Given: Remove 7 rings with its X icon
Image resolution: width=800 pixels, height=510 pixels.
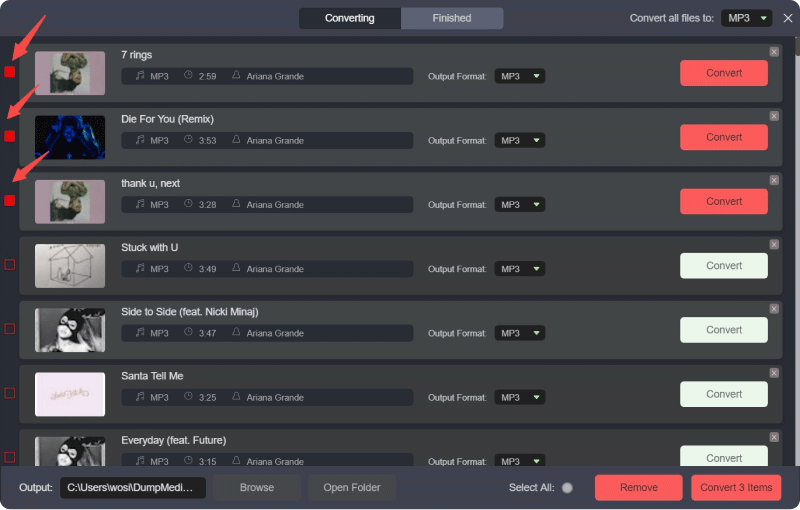Looking at the screenshot, I should click(x=774, y=52).
